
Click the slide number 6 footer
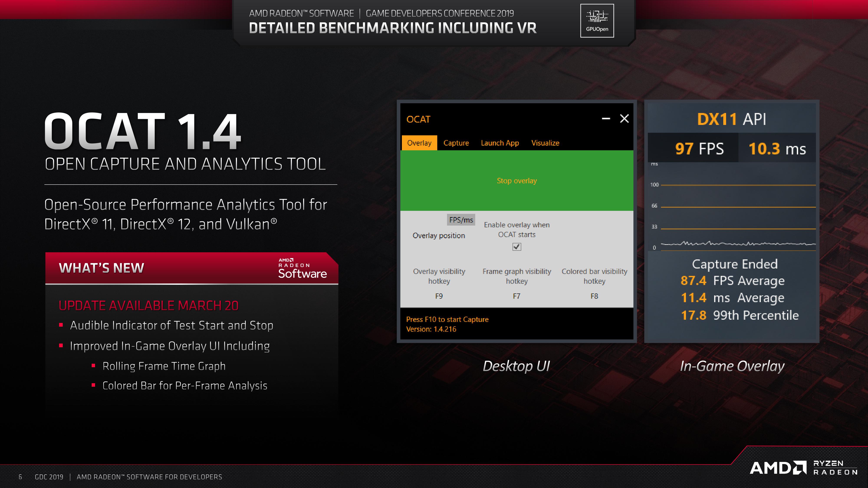coord(20,477)
